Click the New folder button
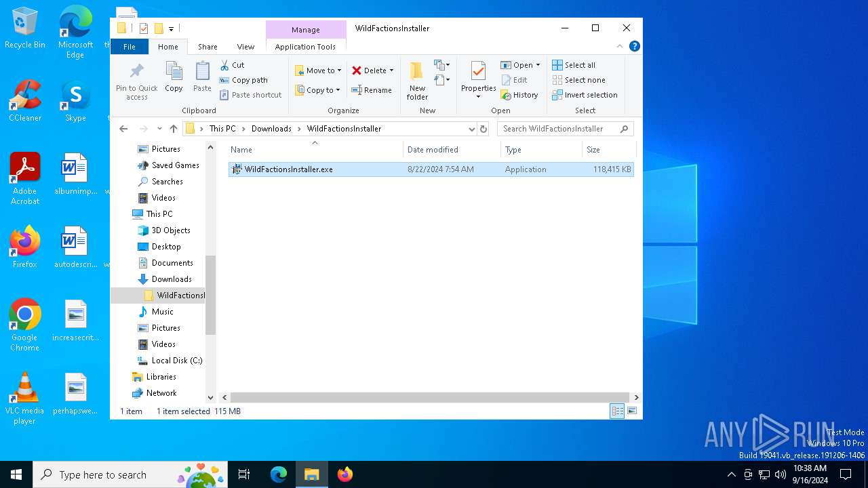Image resolution: width=868 pixels, height=488 pixels. (417, 81)
